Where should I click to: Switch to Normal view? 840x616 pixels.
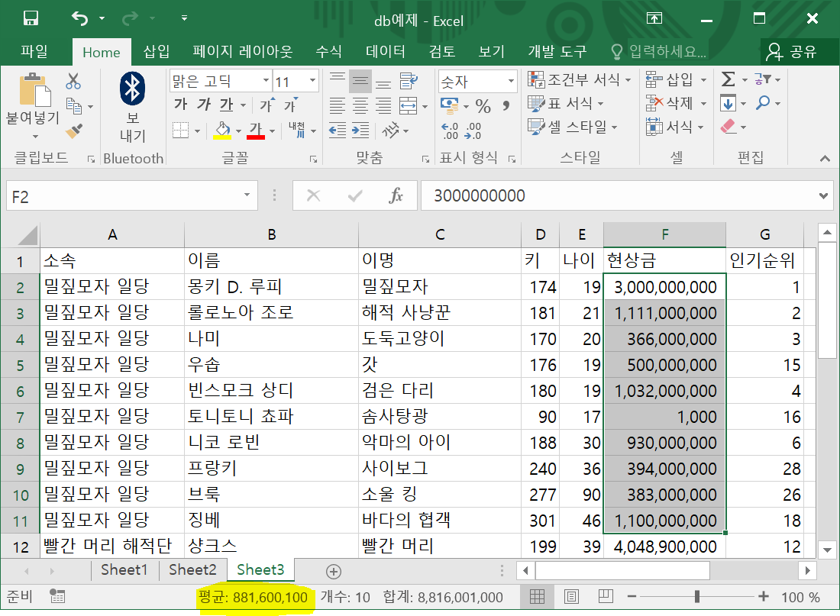(537, 596)
